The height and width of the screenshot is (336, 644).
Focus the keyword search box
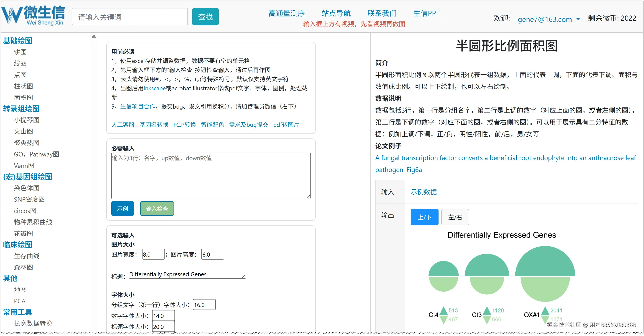tap(130, 17)
